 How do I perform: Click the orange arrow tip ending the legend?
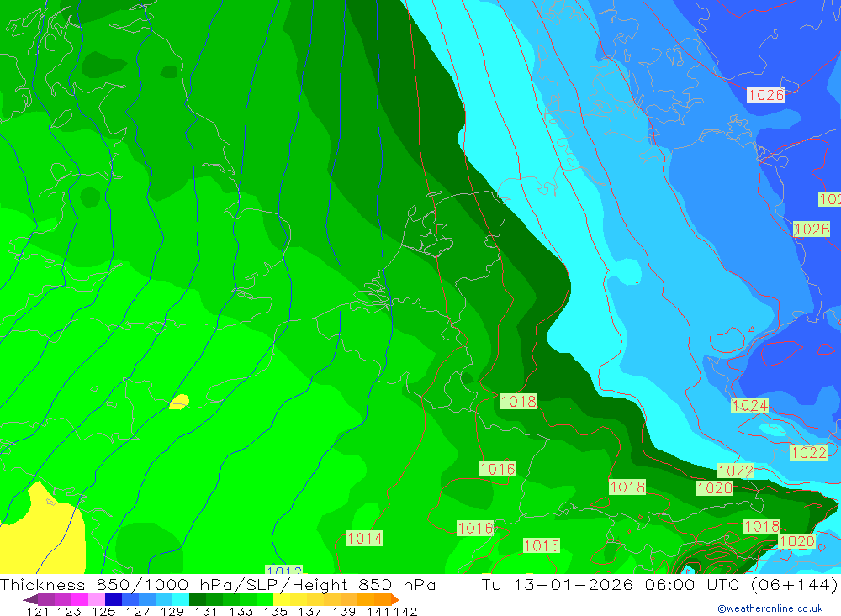click(x=395, y=599)
